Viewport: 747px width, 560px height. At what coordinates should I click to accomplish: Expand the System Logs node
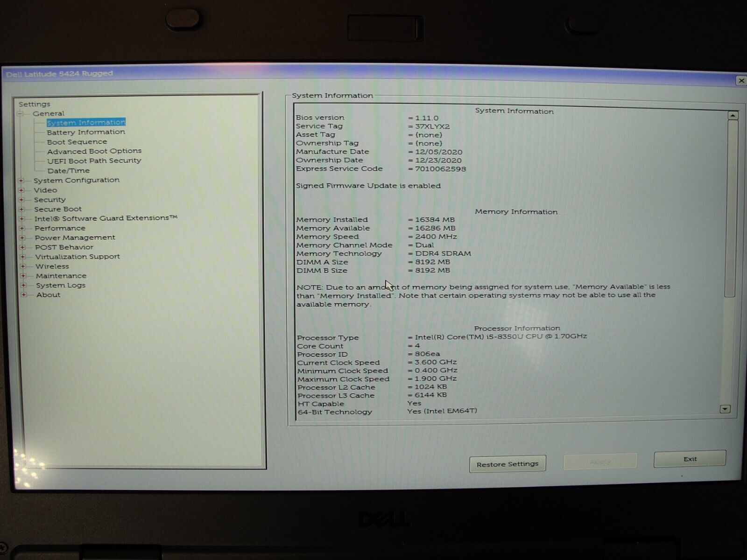coord(23,286)
